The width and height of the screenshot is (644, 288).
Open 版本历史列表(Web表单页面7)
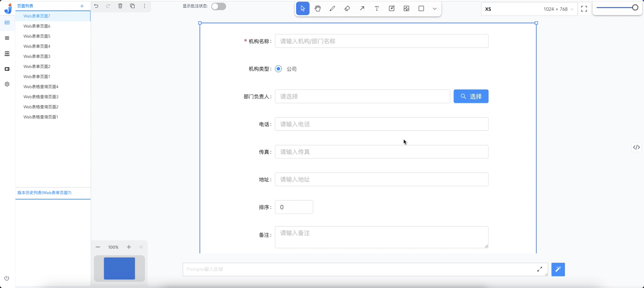[x=44, y=193]
